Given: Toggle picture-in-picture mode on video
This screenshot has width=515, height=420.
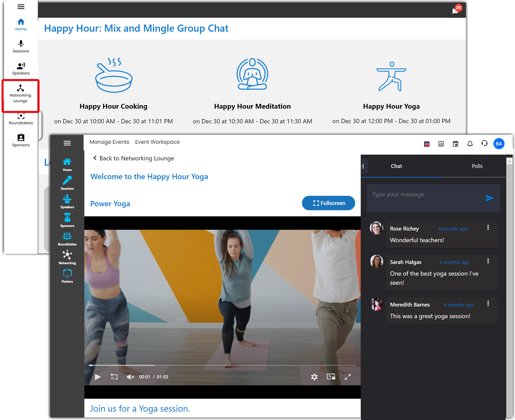Looking at the screenshot, I should click(331, 377).
